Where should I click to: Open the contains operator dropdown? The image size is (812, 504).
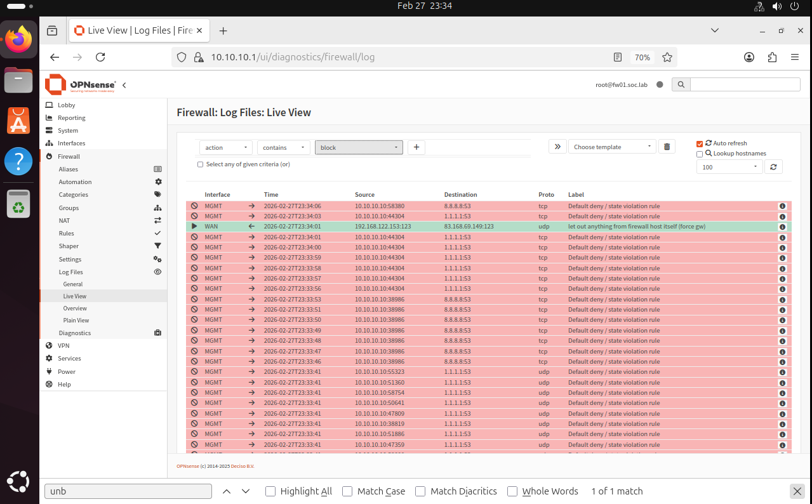click(x=284, y=147)
